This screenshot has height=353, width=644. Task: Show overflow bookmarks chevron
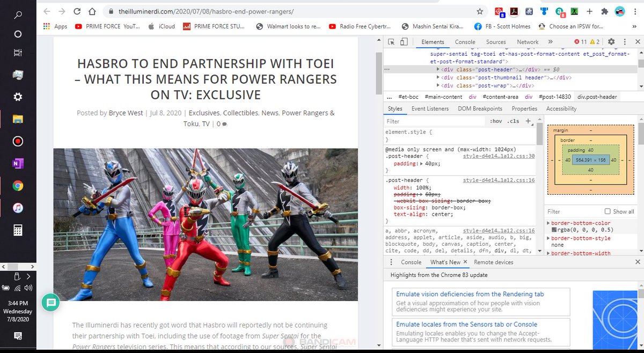[635, 26]
